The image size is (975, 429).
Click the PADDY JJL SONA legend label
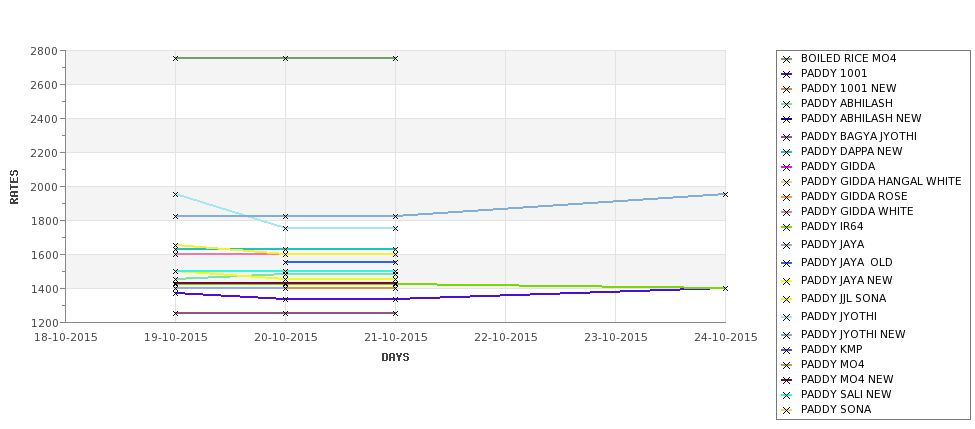[x=843, y=298]
